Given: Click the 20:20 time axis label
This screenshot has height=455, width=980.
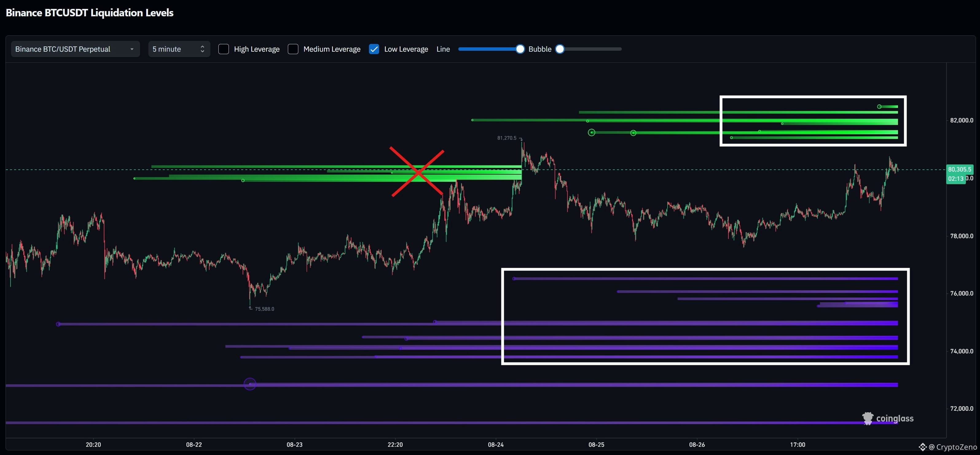Looking at the screenshot, I should click(93, 445).
